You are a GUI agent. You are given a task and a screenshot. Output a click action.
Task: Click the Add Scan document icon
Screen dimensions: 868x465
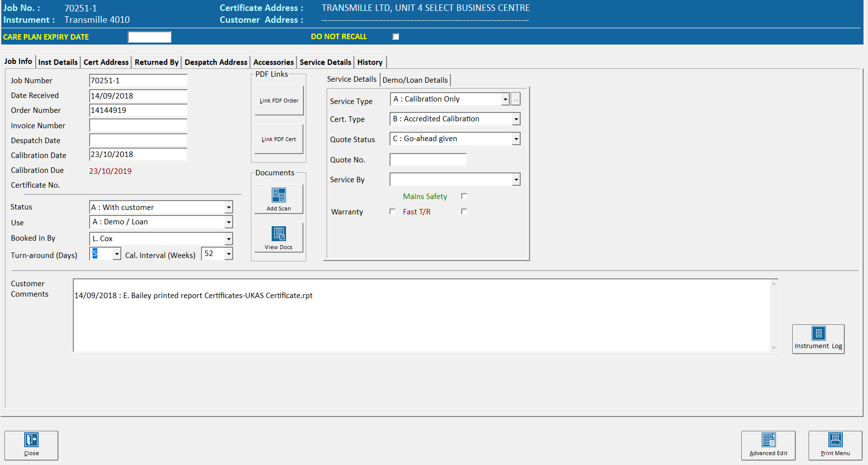[279, 199]
